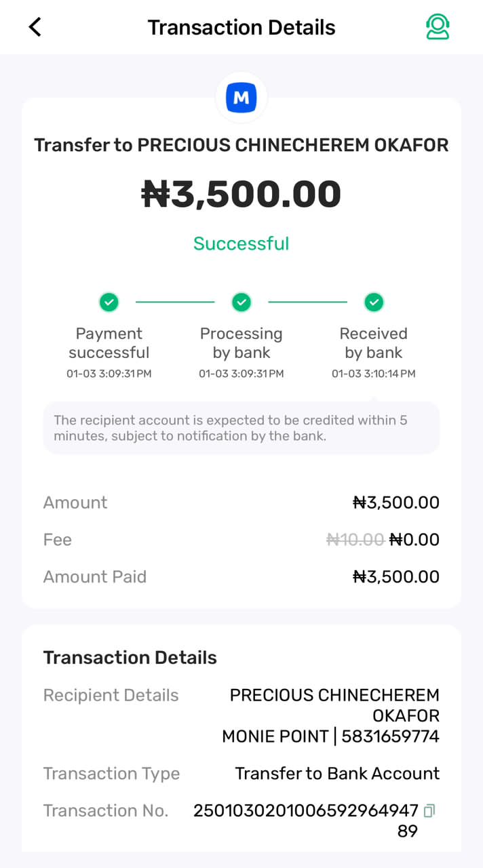
Task: Tap the Payment successful checkmark
Action: pyautogui.click(x=109, y=302)
